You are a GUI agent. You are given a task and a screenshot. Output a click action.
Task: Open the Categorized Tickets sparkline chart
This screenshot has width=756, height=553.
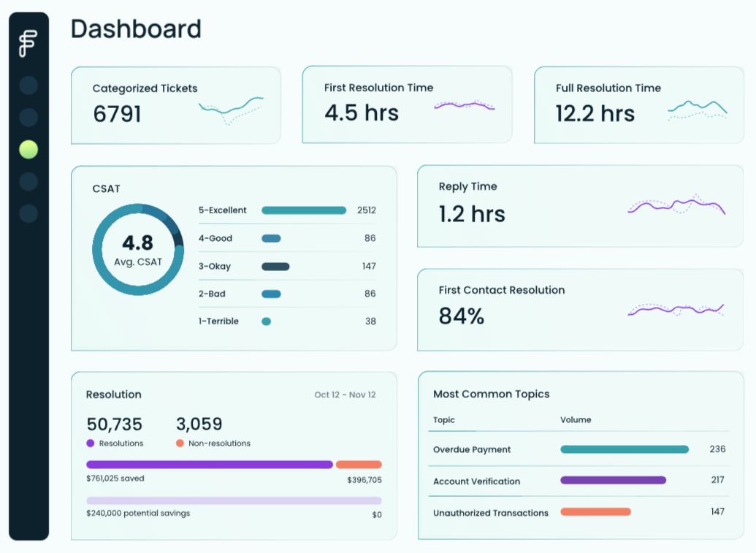click(x=231, y=111)
